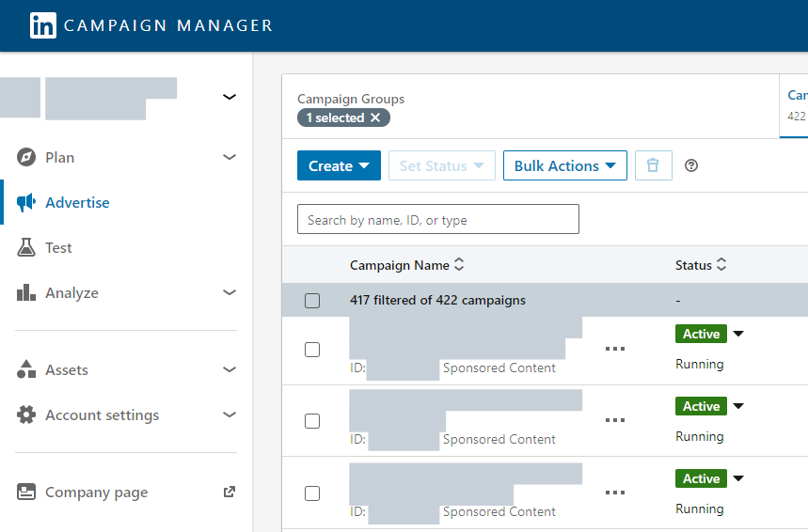Click the Account settings gear icon
808x532 pixels.
coord(26,415)
